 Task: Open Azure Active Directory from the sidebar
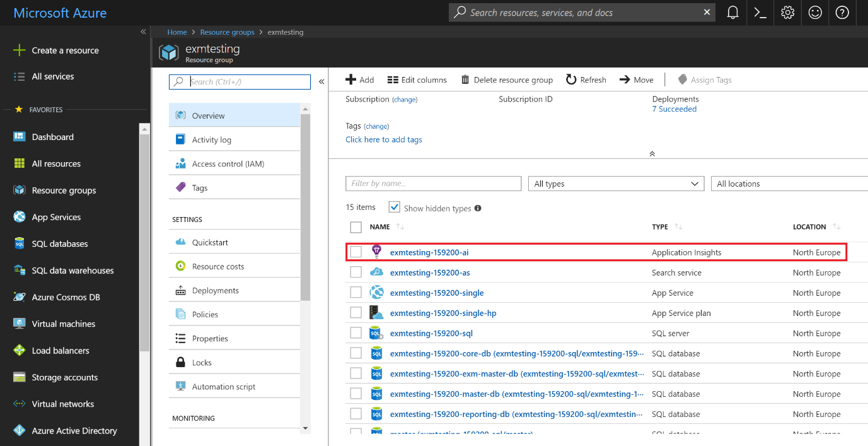74,430
